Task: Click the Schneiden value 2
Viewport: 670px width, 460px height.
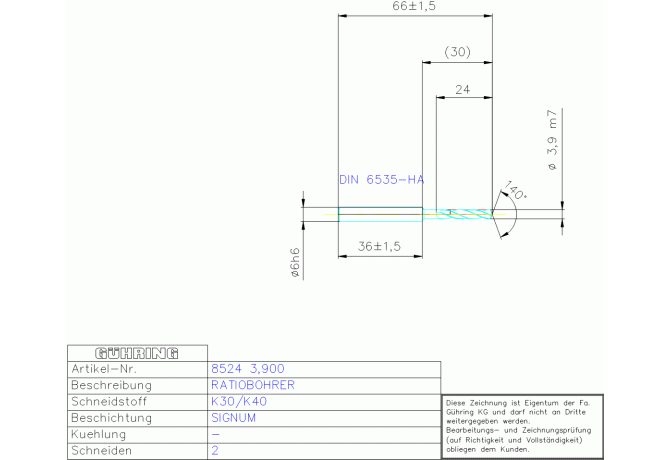Action: pyautogui.click(x=215, y=452)
